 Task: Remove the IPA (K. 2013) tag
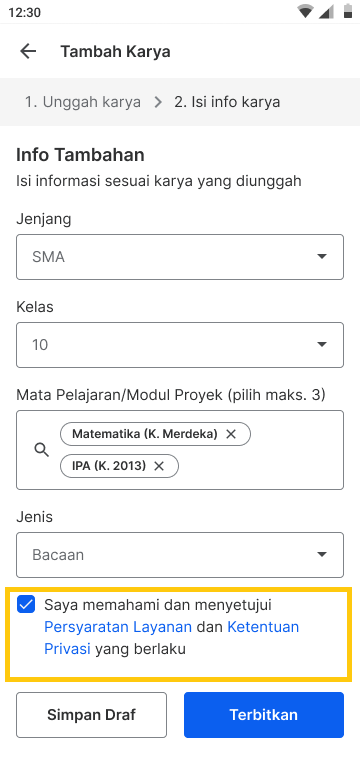pyautogui.click(x=159, y=466)
